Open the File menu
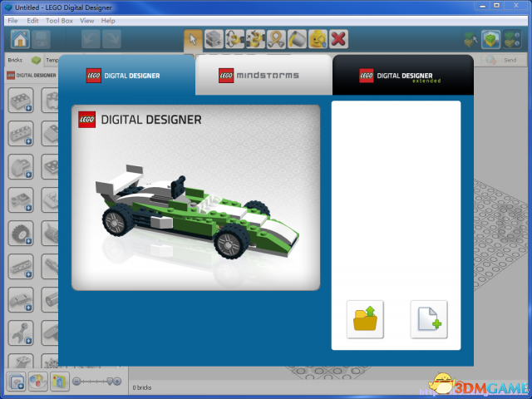 click(12, 21)
